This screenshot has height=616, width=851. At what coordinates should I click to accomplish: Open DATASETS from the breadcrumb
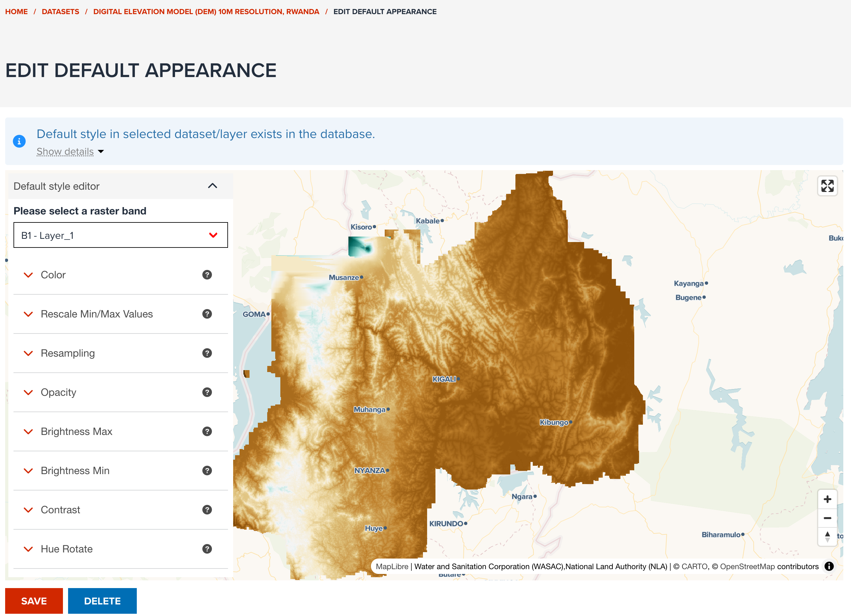60,12
